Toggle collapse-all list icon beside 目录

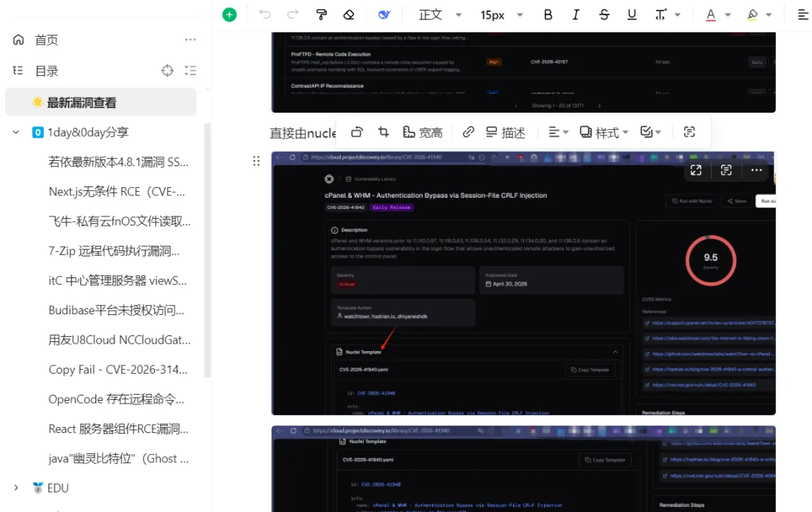point(190,71)
